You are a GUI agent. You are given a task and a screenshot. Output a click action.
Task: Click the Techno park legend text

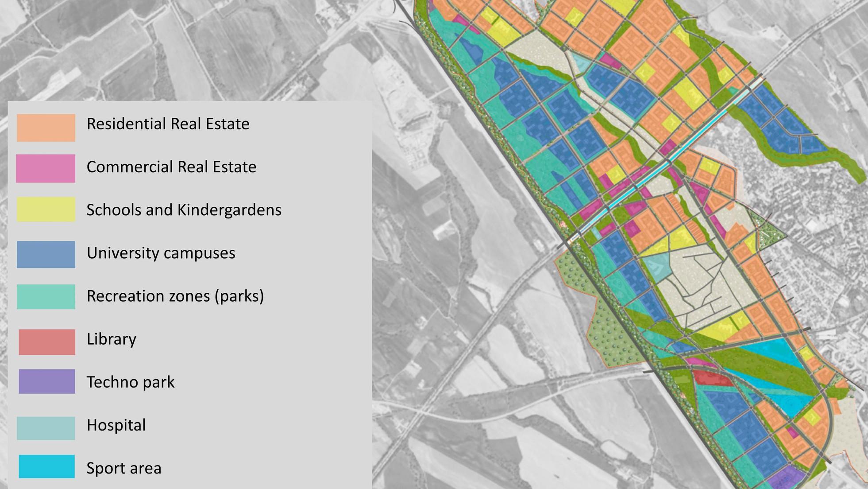point(131,382)
